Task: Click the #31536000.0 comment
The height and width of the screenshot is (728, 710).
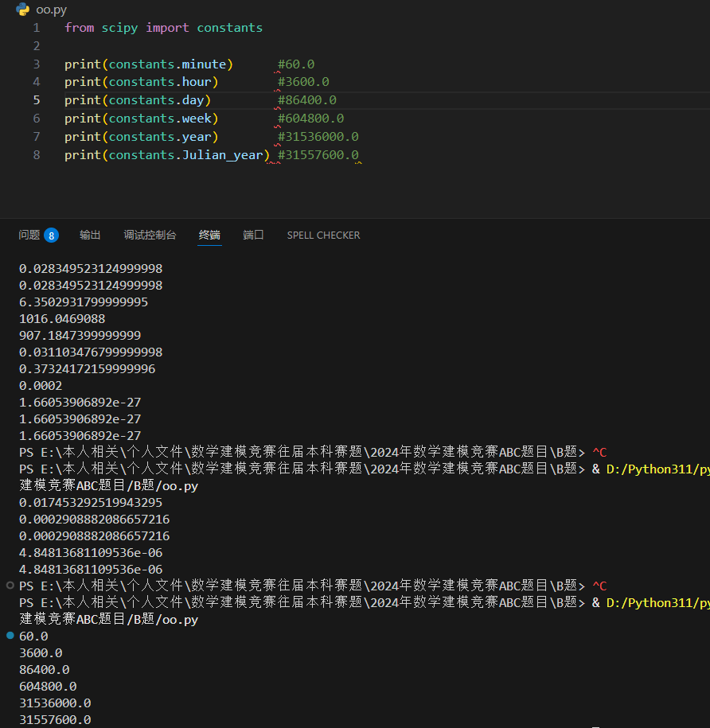Action: 318,137
